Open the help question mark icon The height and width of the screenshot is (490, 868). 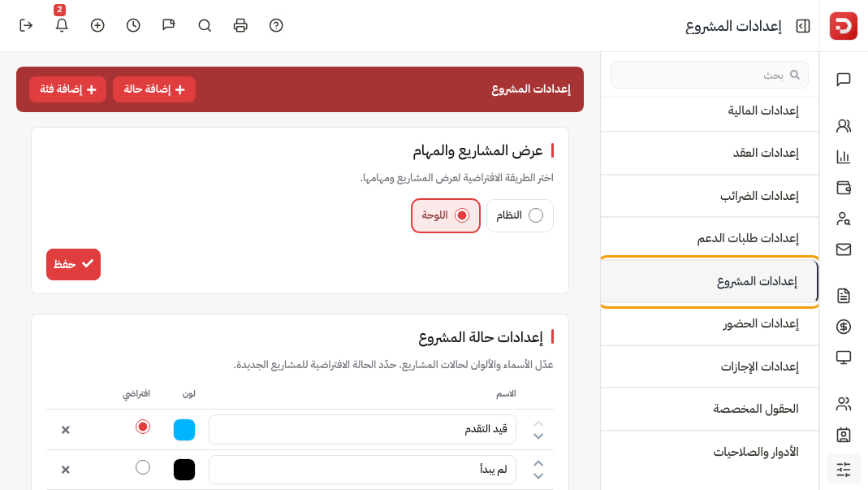pos(276,25)
